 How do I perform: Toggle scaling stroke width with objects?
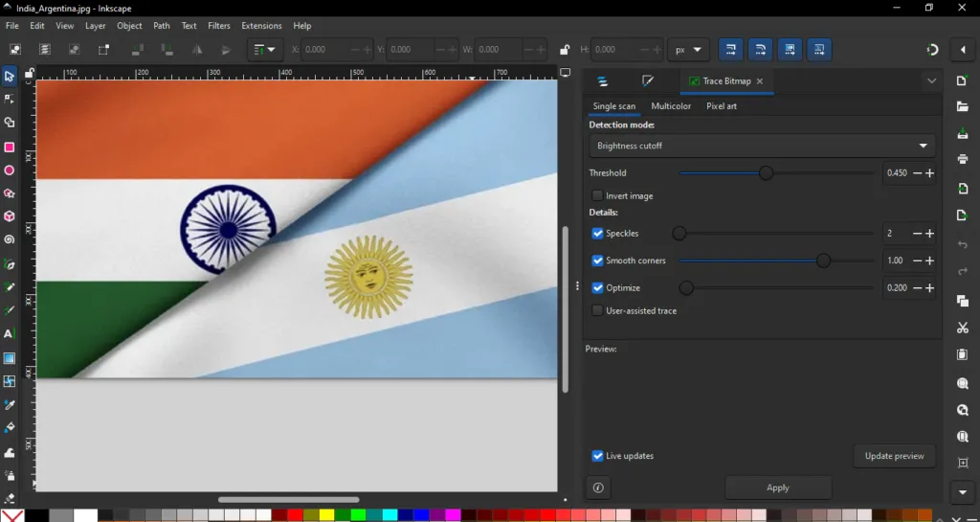(730, 50)
